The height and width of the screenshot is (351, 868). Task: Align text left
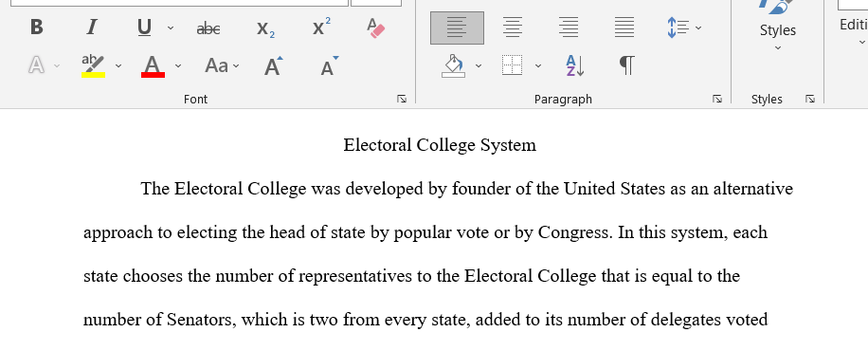[x=458, y=28]
